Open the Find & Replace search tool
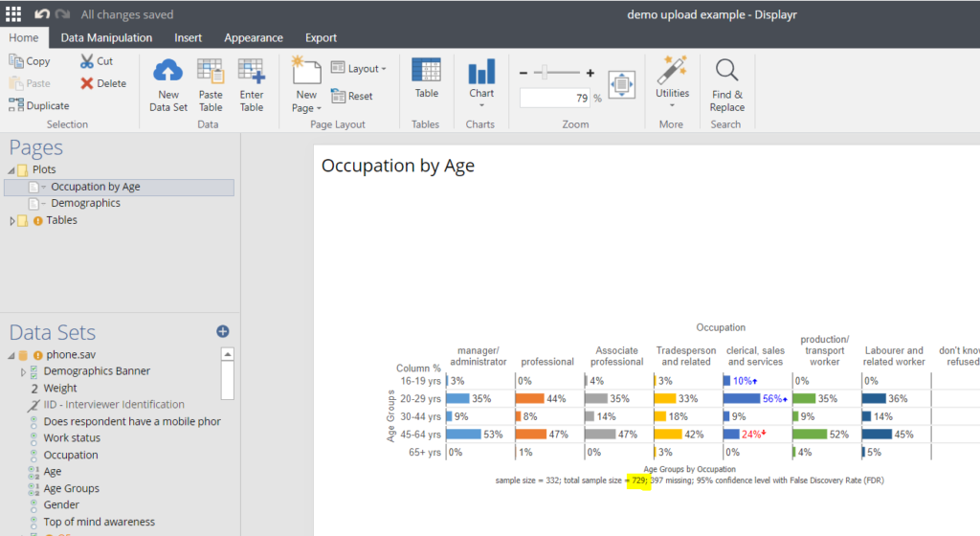Viewport: 980px width, 536px height. click(x=726, y=84)
